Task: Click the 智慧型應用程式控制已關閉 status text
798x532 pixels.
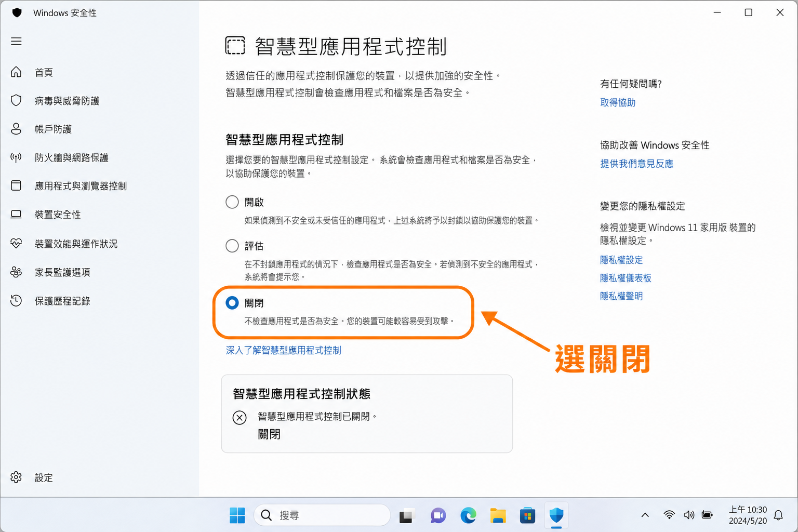Action: coord(317,417)
